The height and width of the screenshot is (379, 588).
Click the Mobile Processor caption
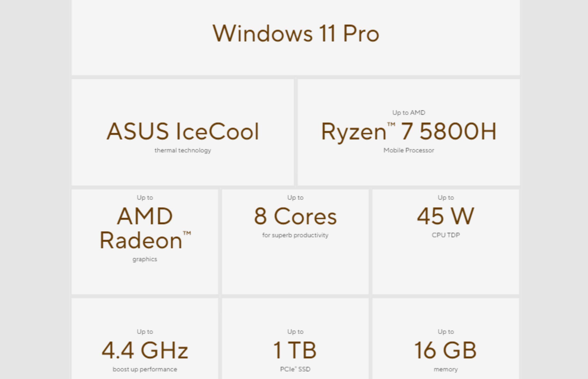click(x=409, y=150)
